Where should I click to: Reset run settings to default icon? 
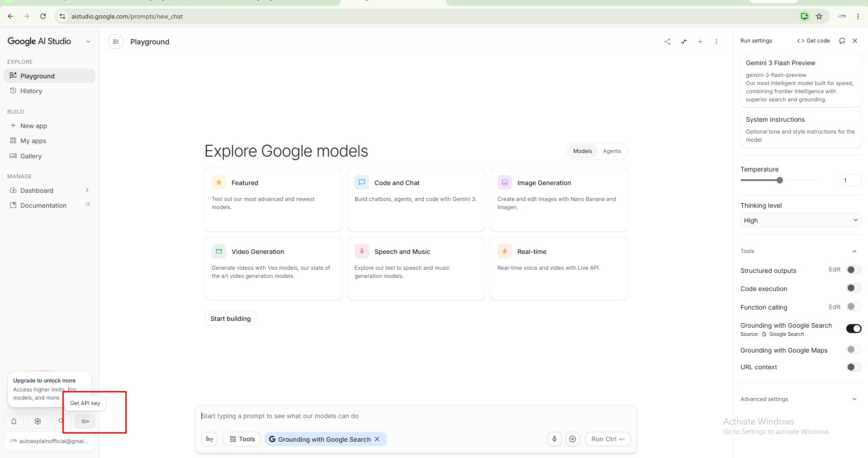pos(842,41)
